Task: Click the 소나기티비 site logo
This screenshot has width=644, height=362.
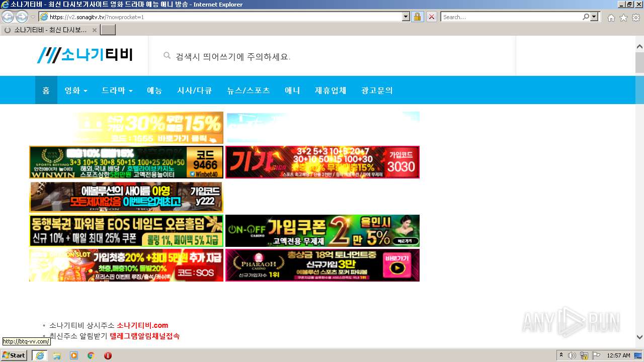Action: click(85, 55)
